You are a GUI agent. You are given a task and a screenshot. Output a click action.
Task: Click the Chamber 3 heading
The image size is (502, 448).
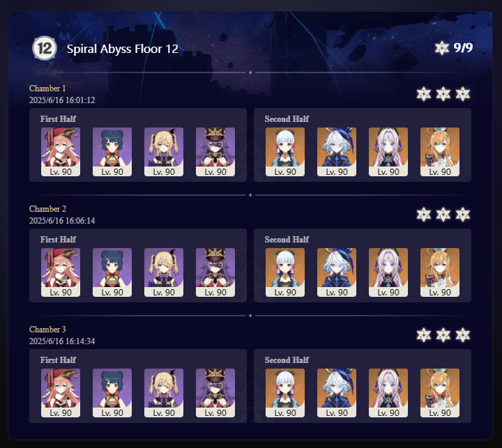pos(47,330)
